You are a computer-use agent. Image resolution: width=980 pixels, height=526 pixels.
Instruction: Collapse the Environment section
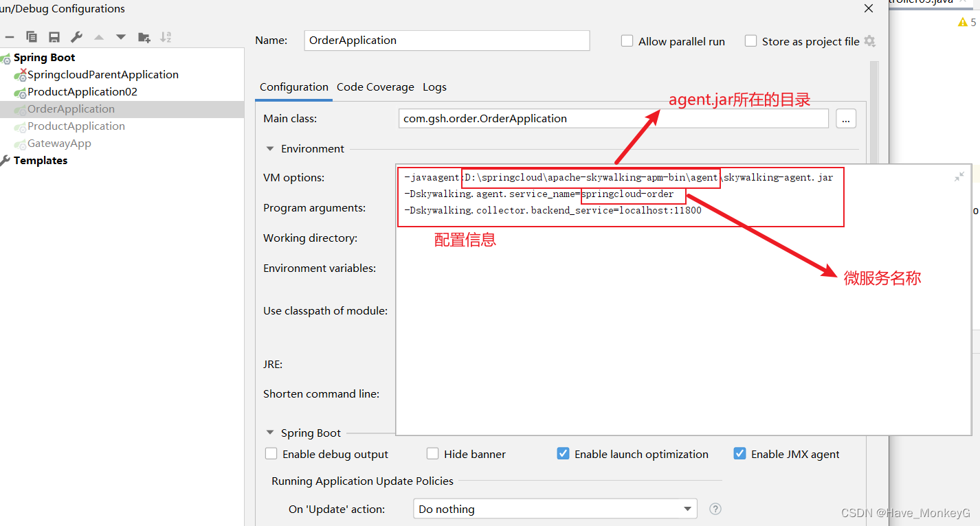coord(270,148)
